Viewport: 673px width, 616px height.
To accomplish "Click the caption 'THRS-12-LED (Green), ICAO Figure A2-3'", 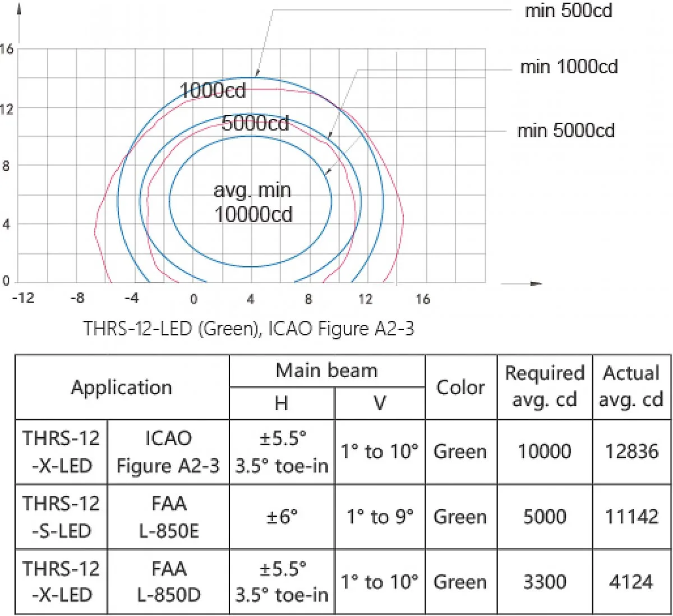I will click(x=249, y=328).
